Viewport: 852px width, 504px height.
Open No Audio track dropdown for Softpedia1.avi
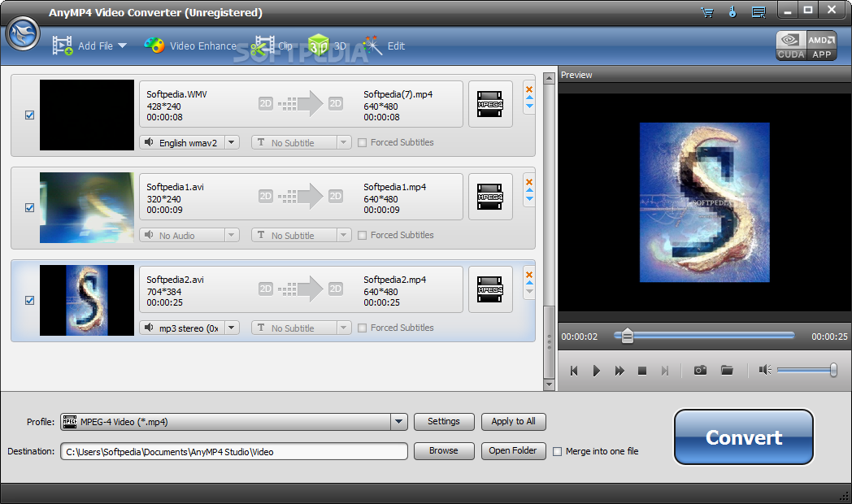tap(232, 235)
